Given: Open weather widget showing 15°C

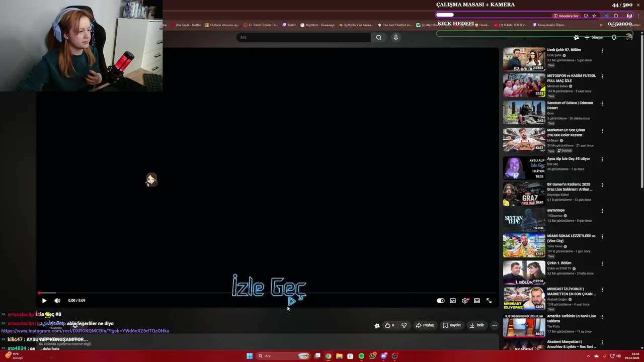Looking at the screenshot, I should pos(13,356).
